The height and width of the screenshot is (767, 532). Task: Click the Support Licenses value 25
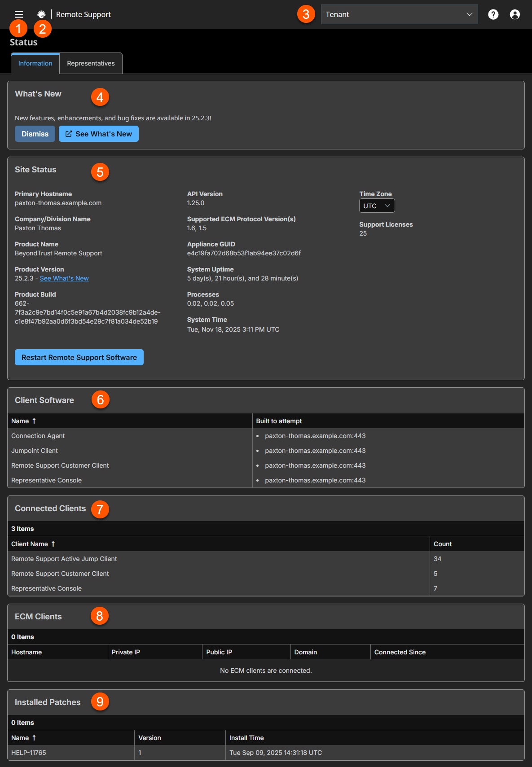363,233
